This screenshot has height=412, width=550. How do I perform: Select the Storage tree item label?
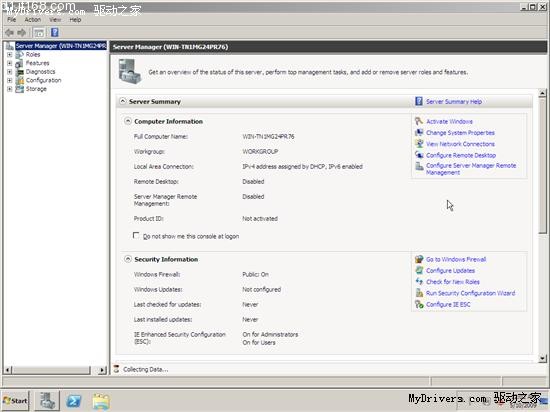pyautogui.click(x=36, y=89)
